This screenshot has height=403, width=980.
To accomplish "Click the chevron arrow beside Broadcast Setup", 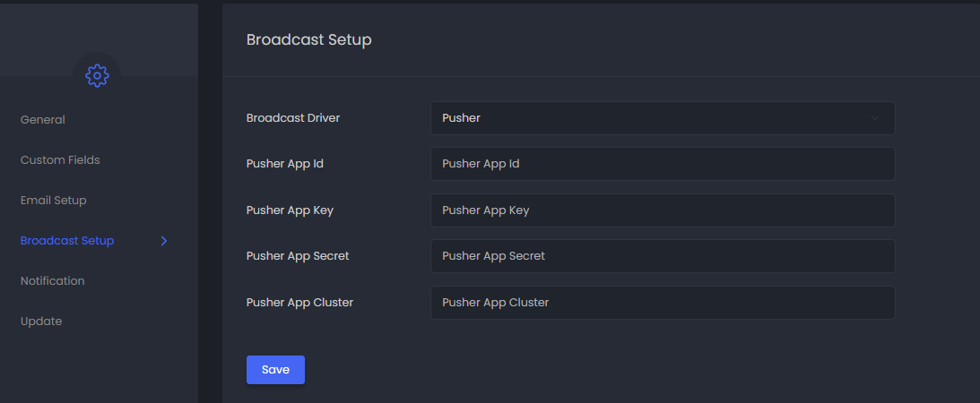I will coord(164,241).
